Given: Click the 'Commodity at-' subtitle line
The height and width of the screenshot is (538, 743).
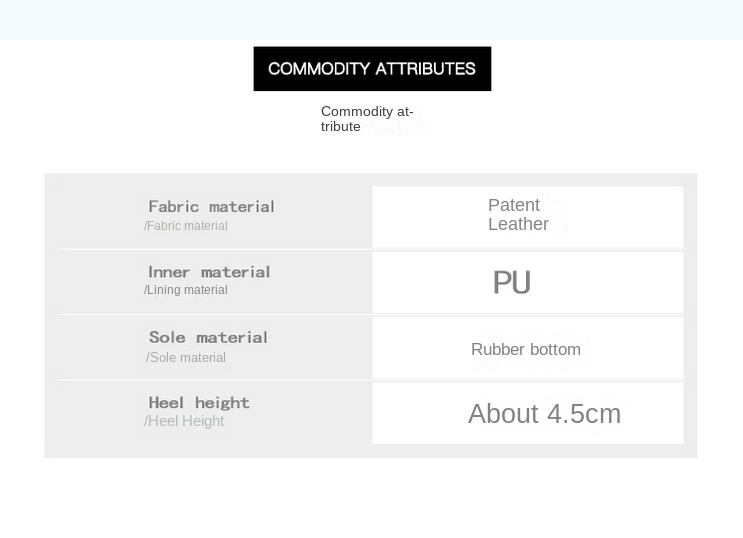Looking at the screenshot, I should (367, 112).
